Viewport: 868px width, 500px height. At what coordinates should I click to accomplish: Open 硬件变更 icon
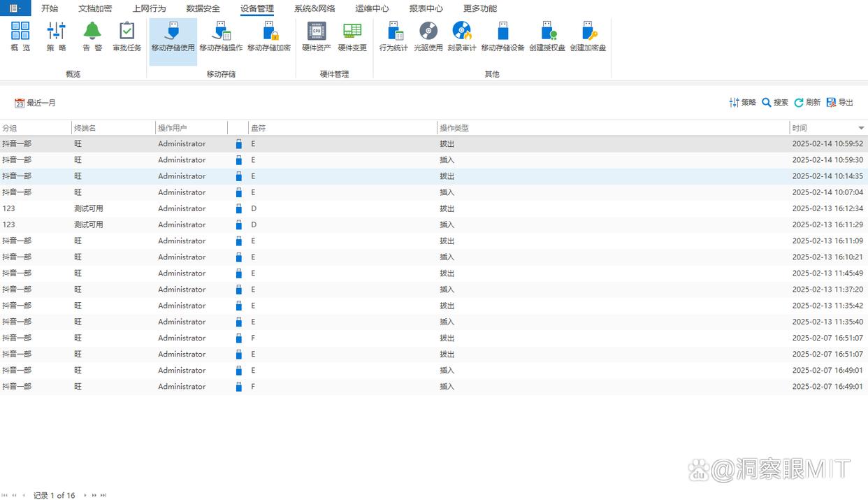pyautogui.click(x=352, y=31)
